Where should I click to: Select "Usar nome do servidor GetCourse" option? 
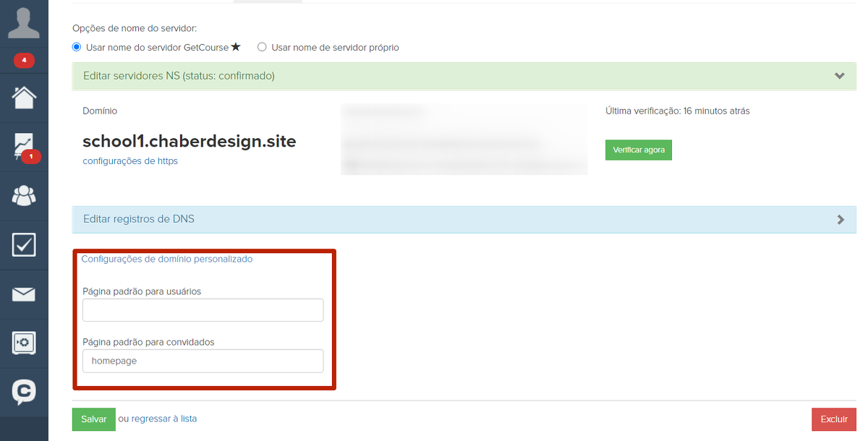(77, 47)
